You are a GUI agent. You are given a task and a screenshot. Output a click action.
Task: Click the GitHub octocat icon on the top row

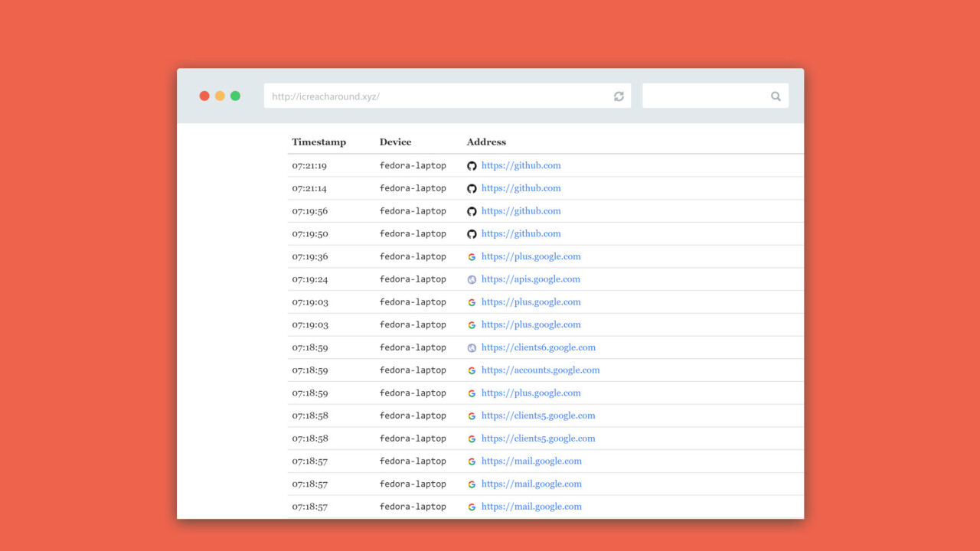click(472, 165)
